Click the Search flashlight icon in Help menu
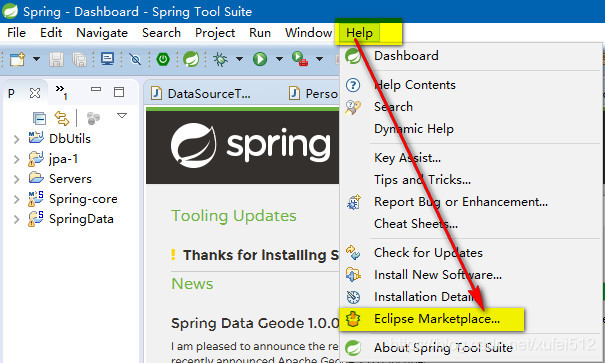This screenshot has width=605, height=363. point(353,107)
